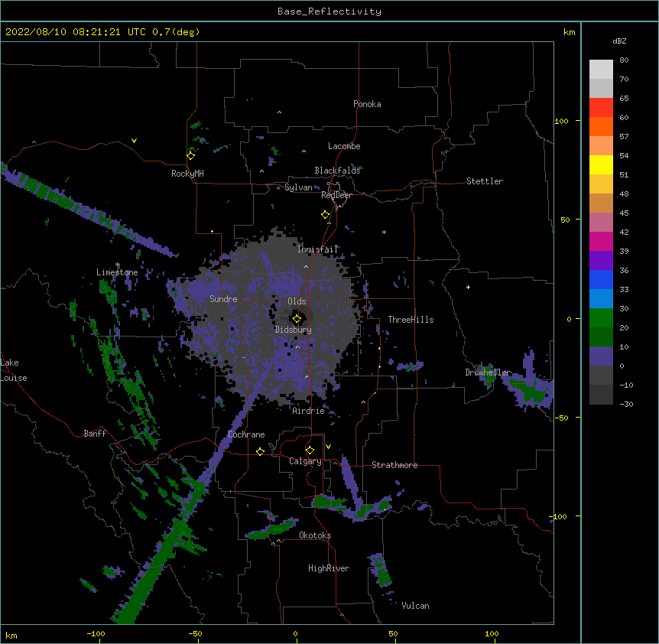Click the HighRiver town label
This screenshot has height=644, width=659.
tap(329, 568)
